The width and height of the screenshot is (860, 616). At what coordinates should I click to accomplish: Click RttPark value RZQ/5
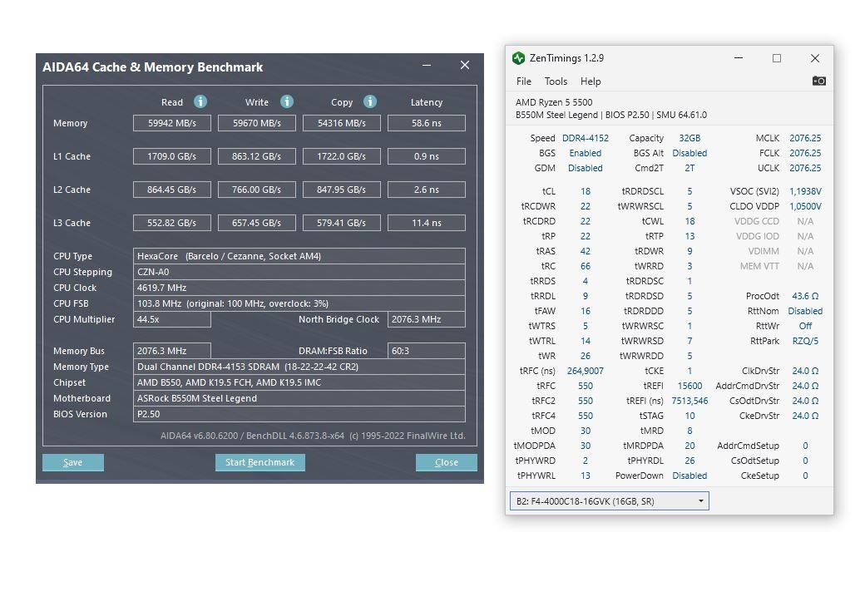point(805,341)
